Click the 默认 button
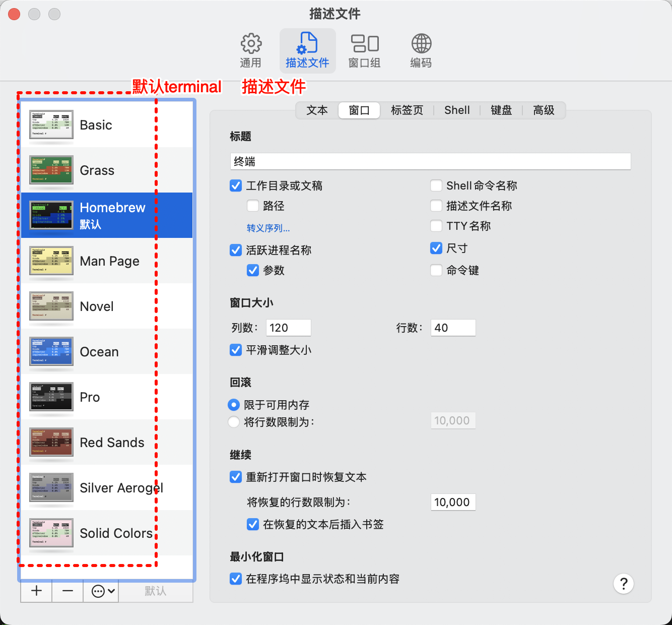 (x=156, y=591)
